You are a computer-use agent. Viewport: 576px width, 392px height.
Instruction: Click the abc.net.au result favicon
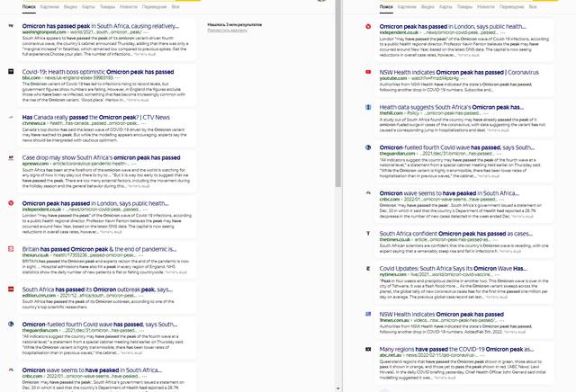pyautogui.click(x=368, y=348)
